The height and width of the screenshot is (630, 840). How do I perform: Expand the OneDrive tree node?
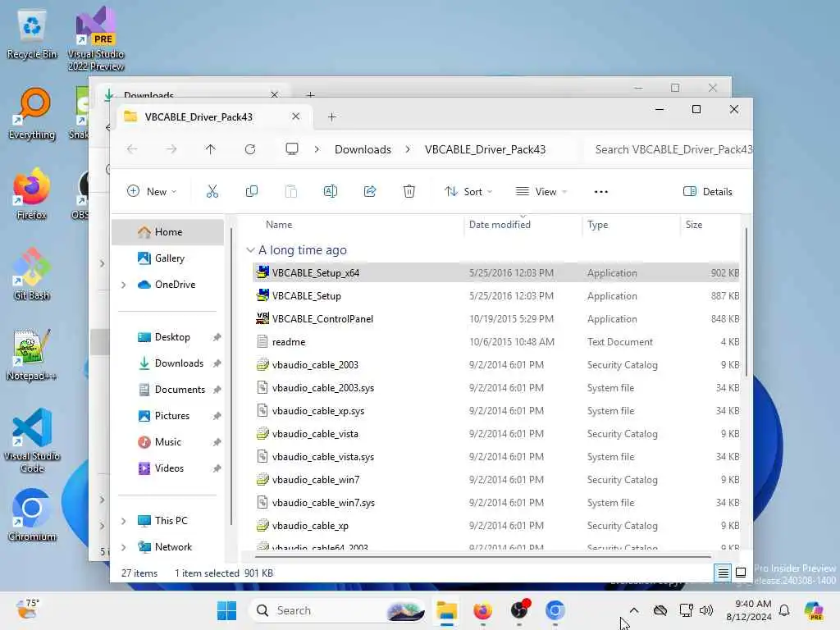point(124,285)
